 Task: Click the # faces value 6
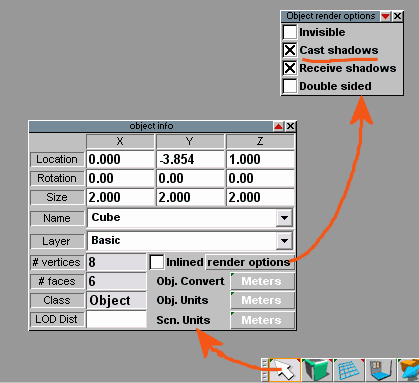(x=116, y=281)
